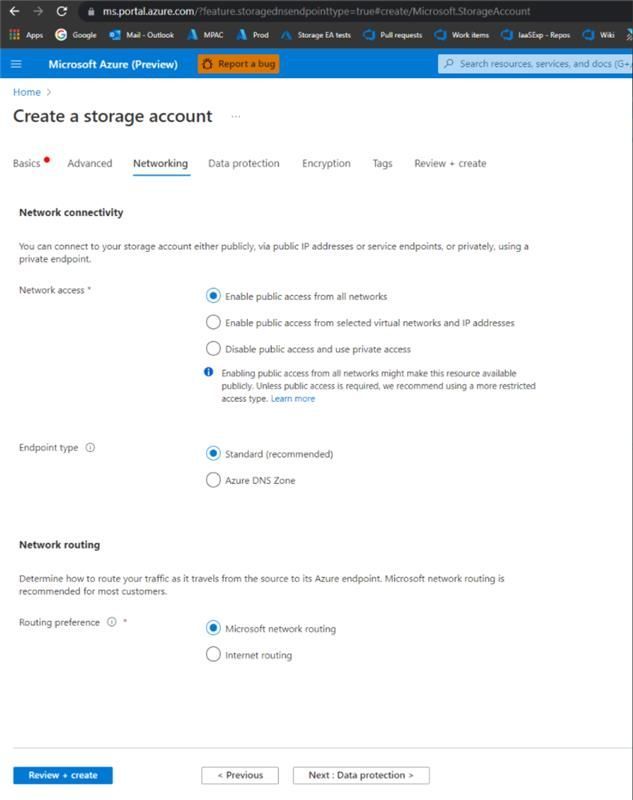Open the Mail - Outlook bookmark

point(141,35)
